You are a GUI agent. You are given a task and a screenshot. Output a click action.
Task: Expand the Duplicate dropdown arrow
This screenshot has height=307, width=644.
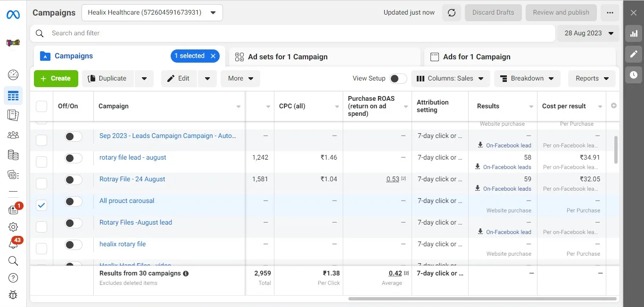pos(144,79)
